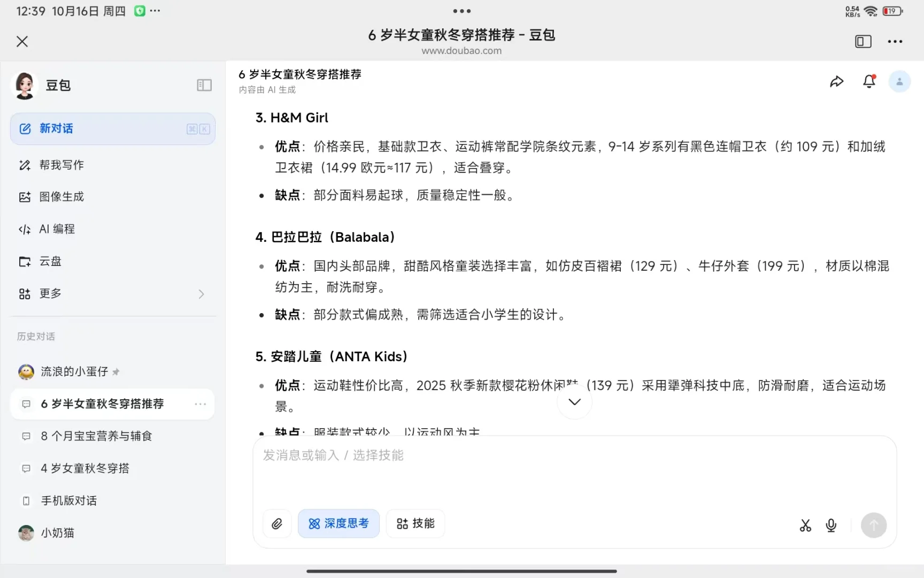924x578 pixels.
Task: Open 手机版对话 mobile chats
Action: (113, 501)
